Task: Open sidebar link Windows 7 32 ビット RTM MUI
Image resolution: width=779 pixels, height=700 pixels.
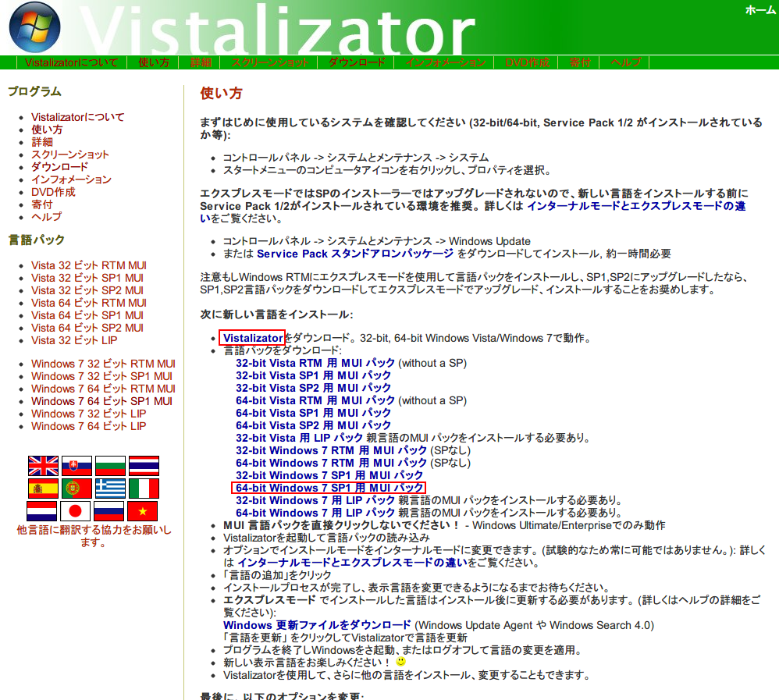Action: (103, 364)
